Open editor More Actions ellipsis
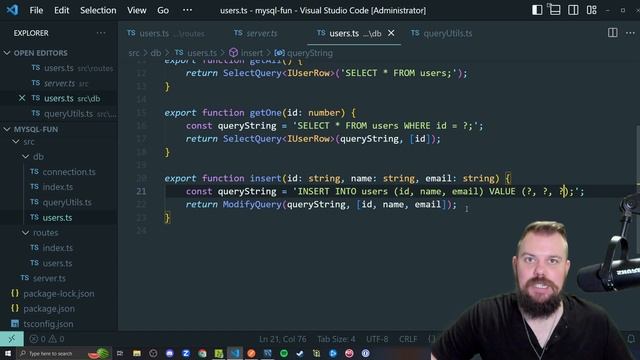Image resolution: width=640 pixels, height=360 pixels. click(630, 33)
